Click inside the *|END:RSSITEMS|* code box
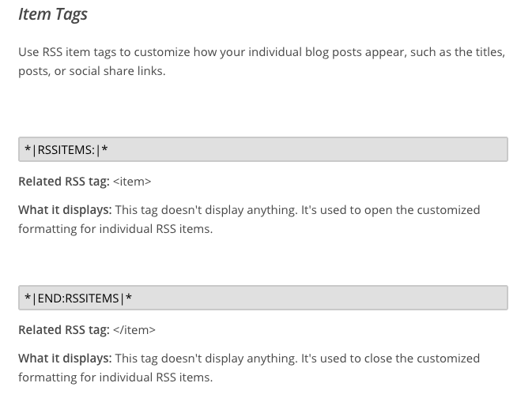Viewport: 532px width, 398px height. 263,298
